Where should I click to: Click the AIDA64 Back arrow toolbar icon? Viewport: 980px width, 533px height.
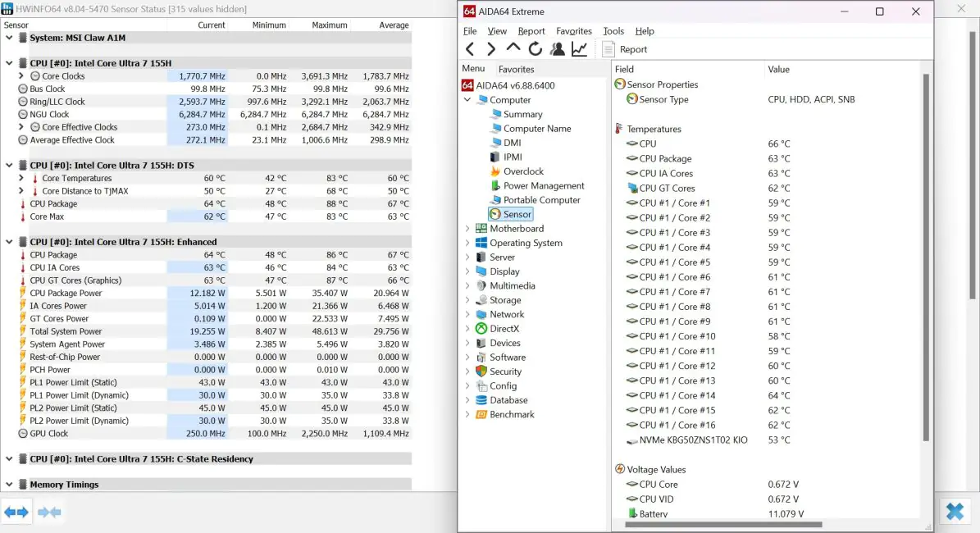coord(470,48)
